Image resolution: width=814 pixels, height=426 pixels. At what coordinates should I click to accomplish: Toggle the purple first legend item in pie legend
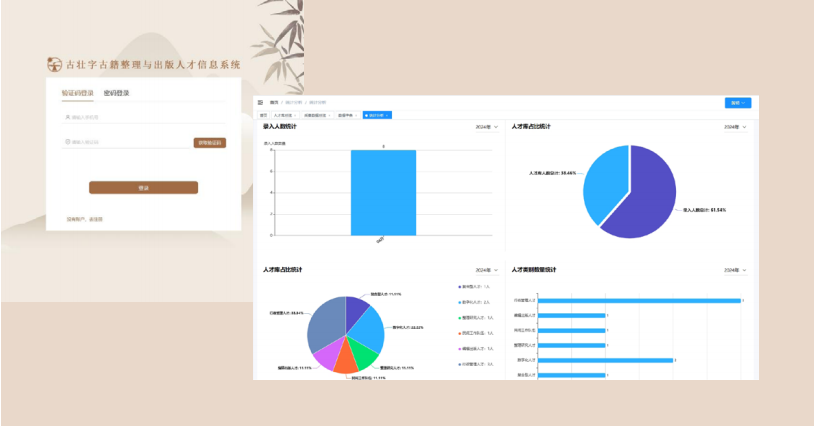[x=460, y=287]
